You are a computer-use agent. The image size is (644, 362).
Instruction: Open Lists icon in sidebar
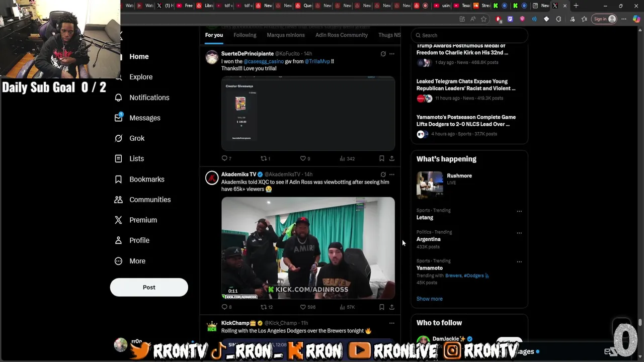(x=118, y=158)
